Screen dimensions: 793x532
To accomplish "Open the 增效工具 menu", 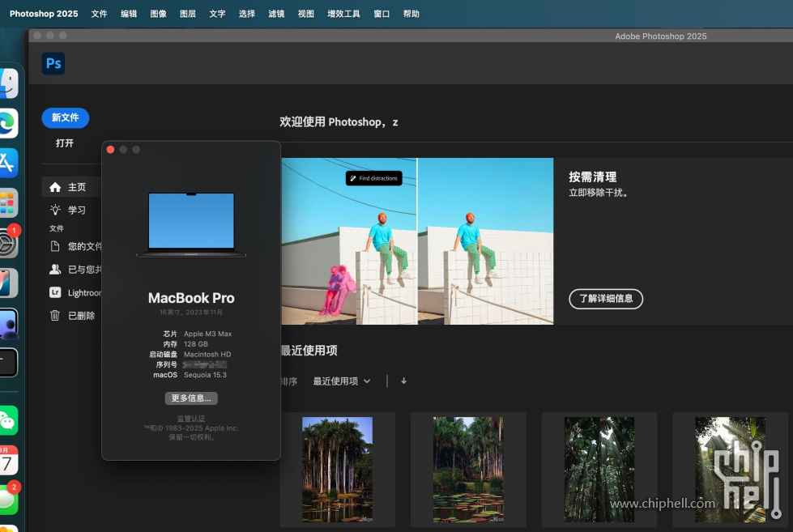I will click(344, 14).
